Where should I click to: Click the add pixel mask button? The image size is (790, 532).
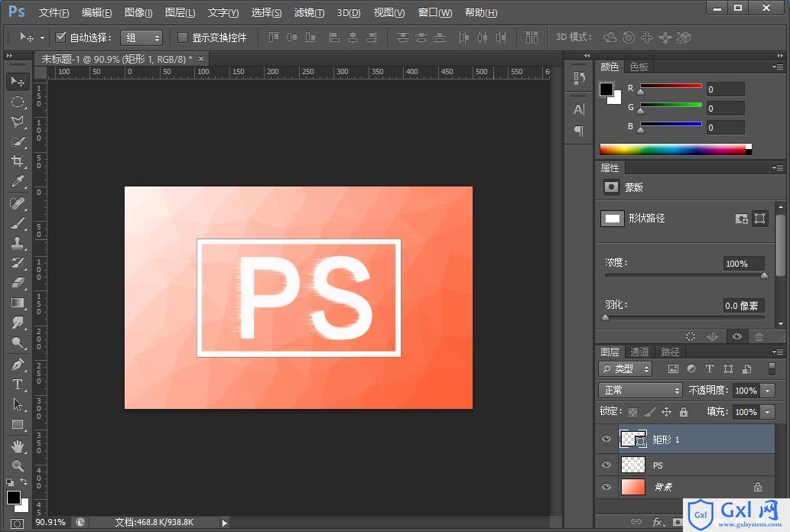coord(742,219)
